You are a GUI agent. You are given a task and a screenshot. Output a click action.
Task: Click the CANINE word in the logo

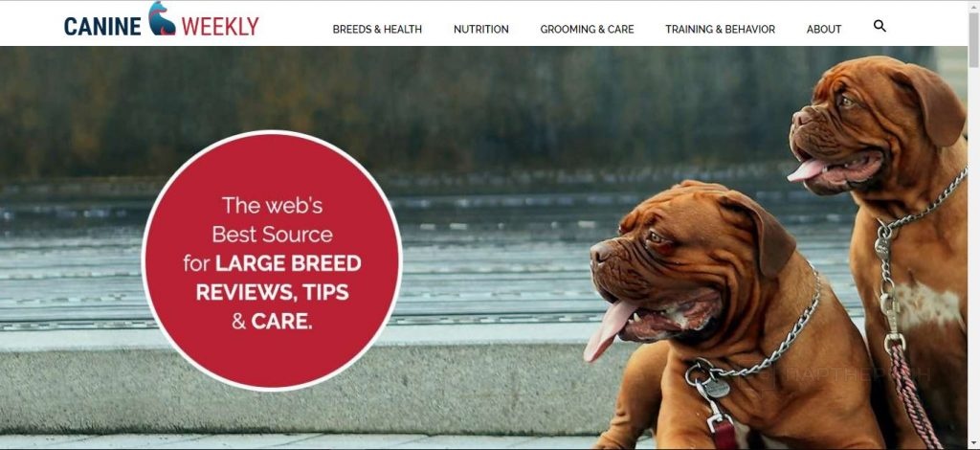(x=102, y=26)
